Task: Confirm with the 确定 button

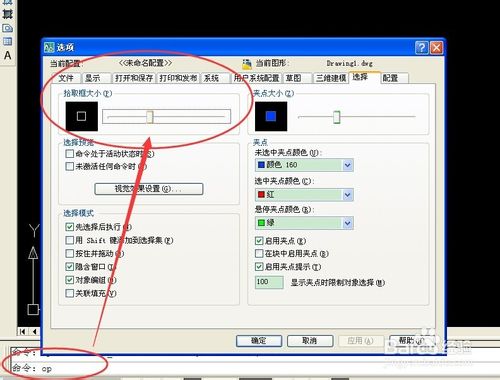Action: point(259,341)
